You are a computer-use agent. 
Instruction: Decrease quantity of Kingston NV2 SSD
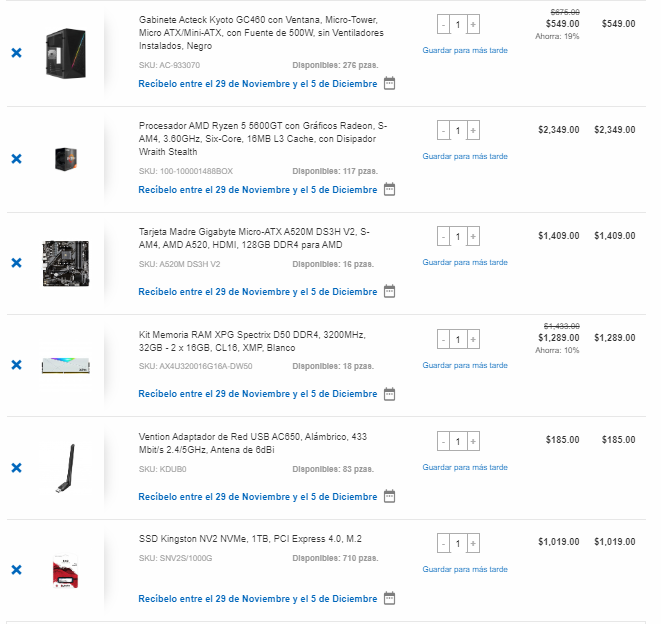(x=443, y=543)
